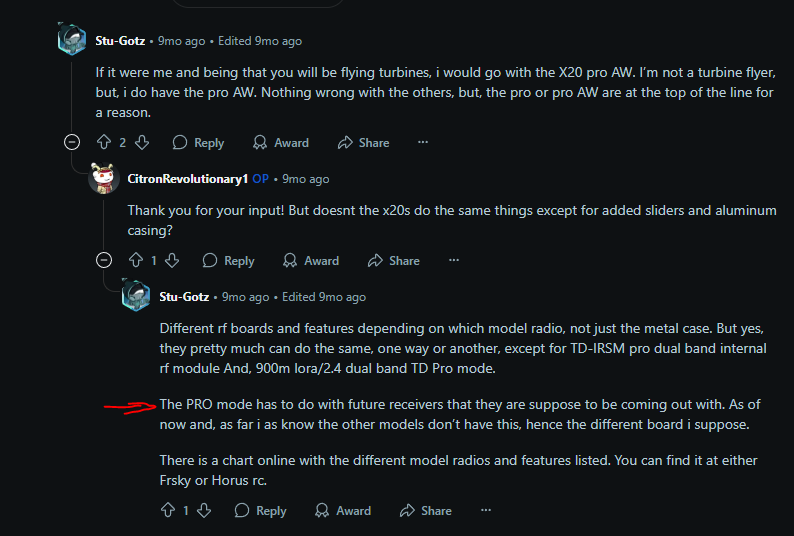Image resolution: width=794 pixels, height=536 pixels.
Task: Reply to CitronRevolutionary1's comment
Action: click(228, 260)
